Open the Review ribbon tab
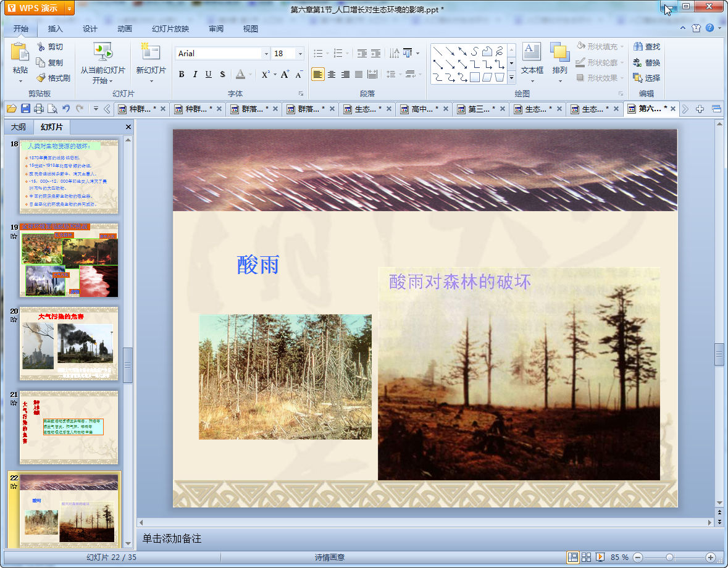This screenshot has width=728, height=568. point(216,29)
